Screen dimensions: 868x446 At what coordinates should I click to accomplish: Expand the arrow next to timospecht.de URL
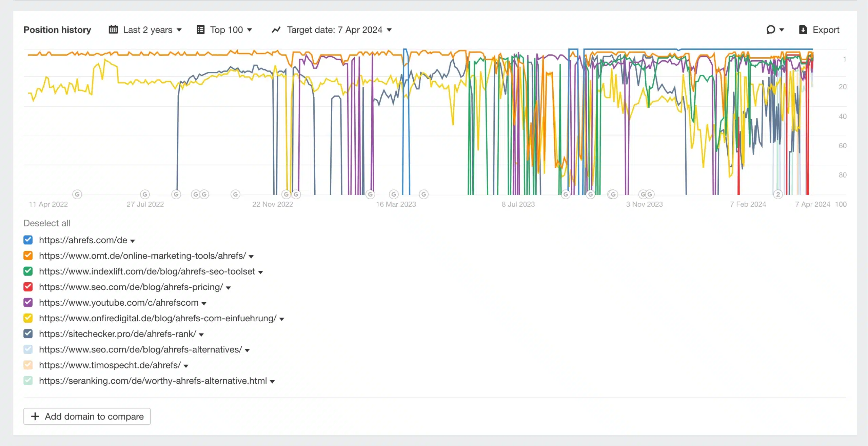[186, 366]
